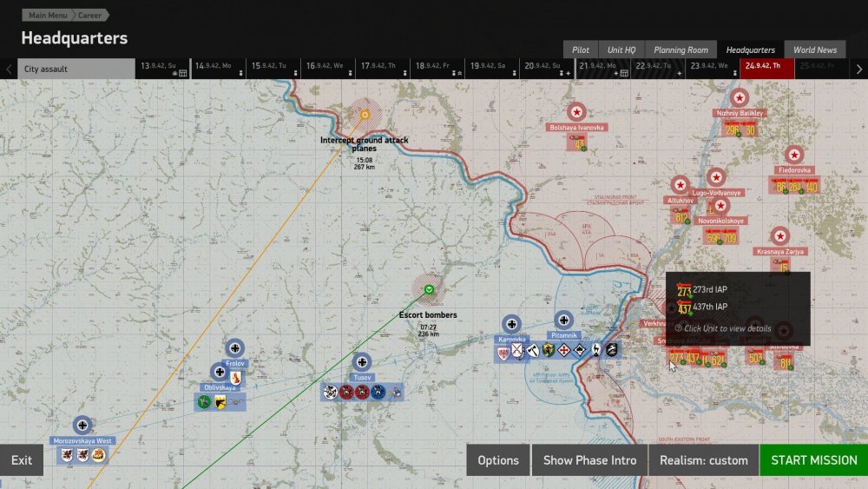Change the Realism: custom setting
The image size is (868, 489).
pyautogui.click(x=704, y=460)
